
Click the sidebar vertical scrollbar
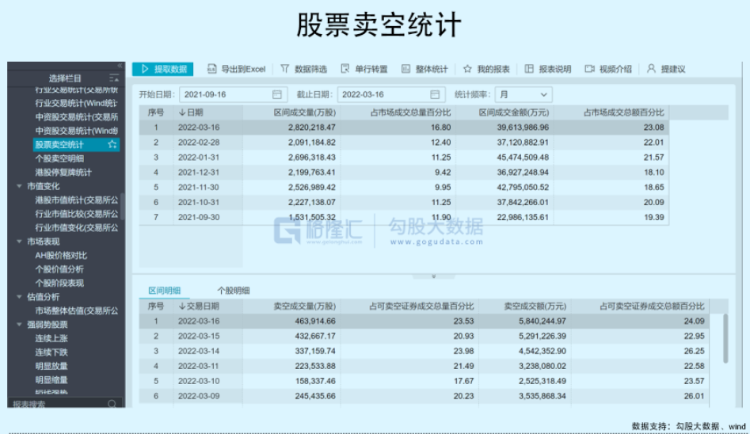[x=122, y=206]
